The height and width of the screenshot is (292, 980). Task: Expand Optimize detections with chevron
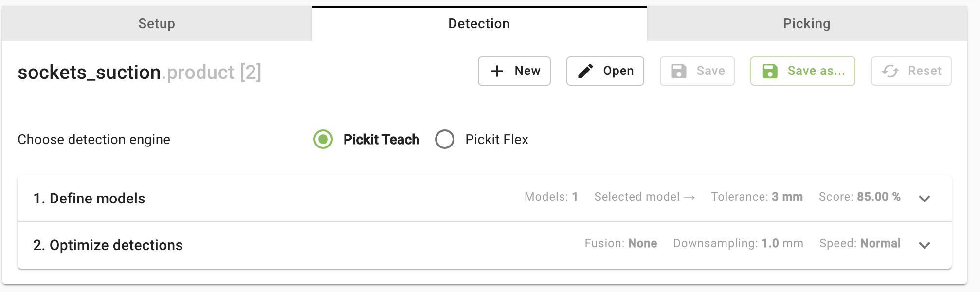925,245
